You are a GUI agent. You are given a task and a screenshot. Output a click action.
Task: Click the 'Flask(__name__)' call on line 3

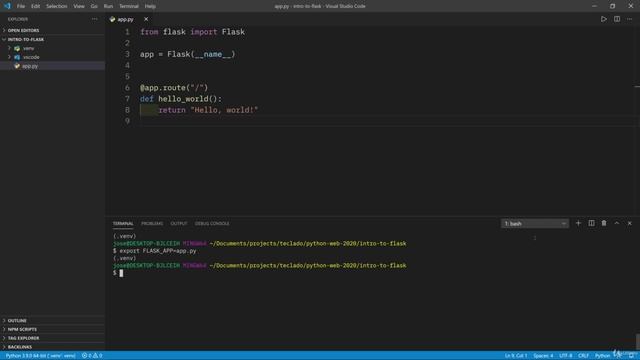201,54
